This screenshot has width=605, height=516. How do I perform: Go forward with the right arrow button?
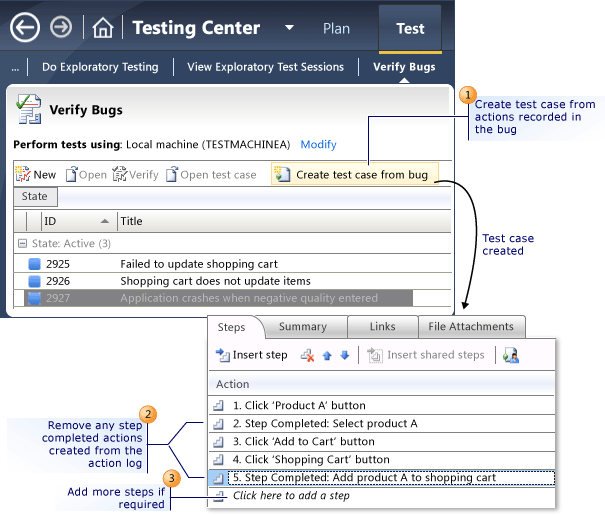coord(61,27)
